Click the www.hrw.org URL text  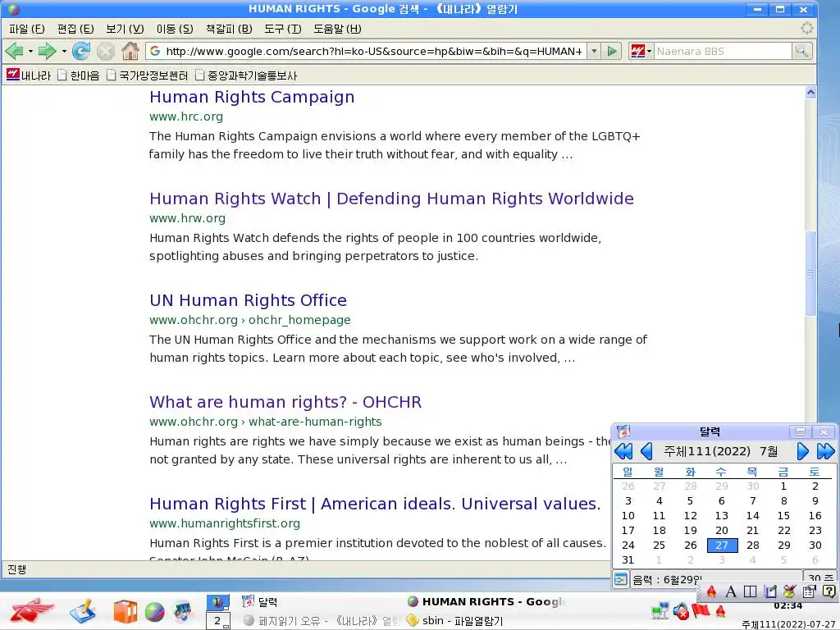188,218
